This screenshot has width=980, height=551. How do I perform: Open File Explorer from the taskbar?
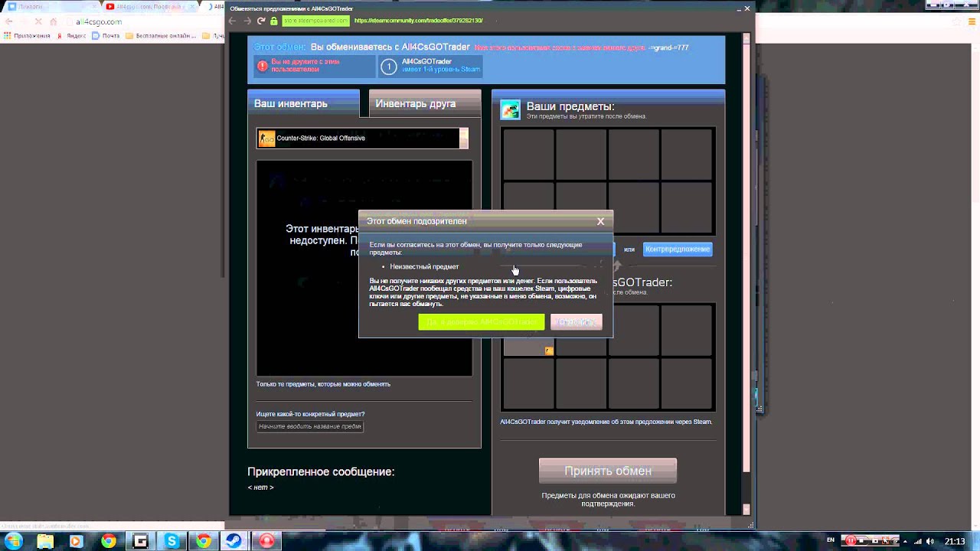(x=45, y=541)
